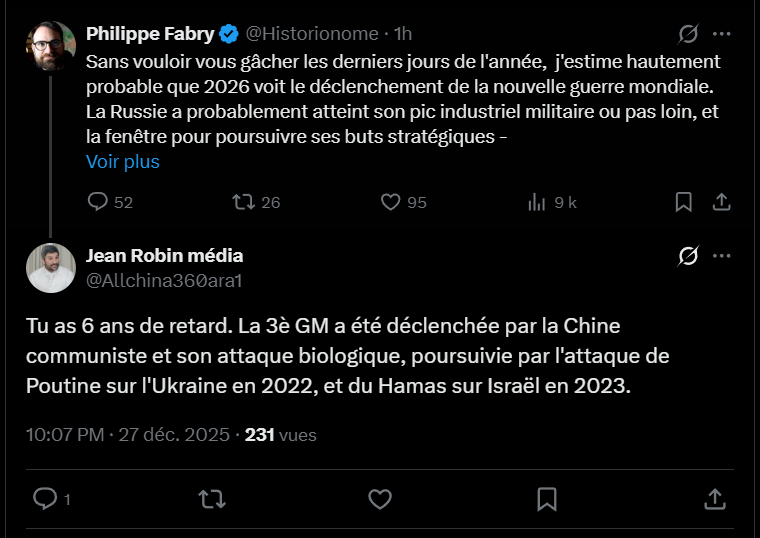Share Philippe Fabry's post
This screenshot has height=538, width=760.
720,202
